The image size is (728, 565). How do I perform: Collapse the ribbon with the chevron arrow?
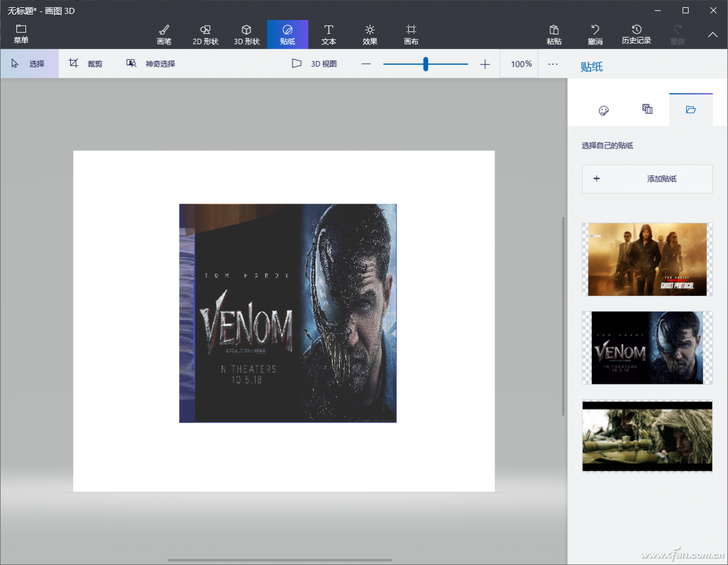coord(713,35)
